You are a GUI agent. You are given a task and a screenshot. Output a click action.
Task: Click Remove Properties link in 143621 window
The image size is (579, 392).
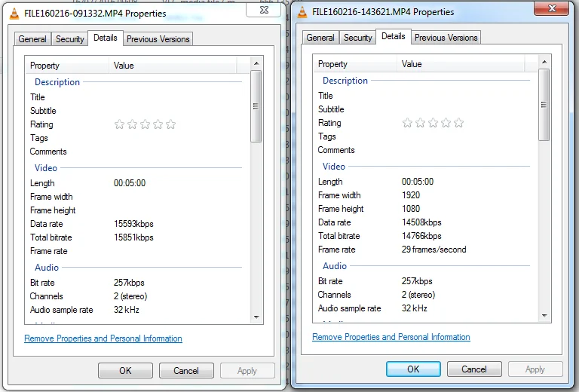391,337
